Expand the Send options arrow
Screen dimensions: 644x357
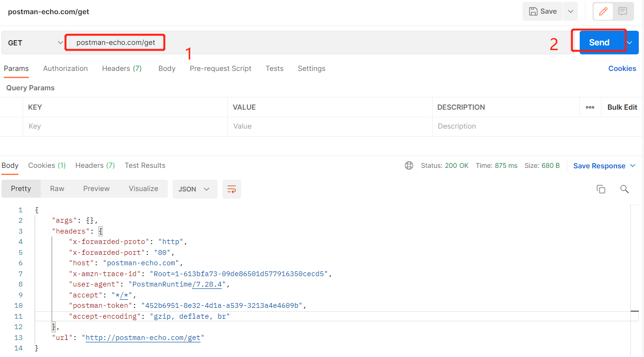pos(629,43)
